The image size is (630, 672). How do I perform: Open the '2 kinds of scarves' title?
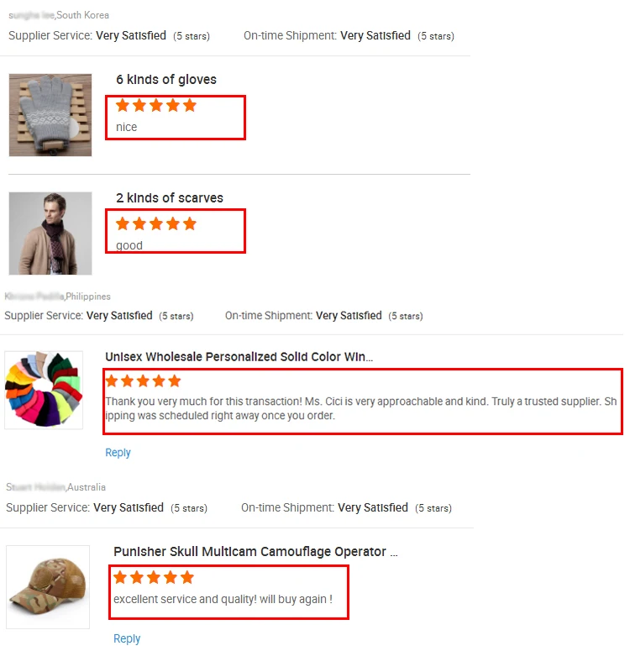(170, 198)
